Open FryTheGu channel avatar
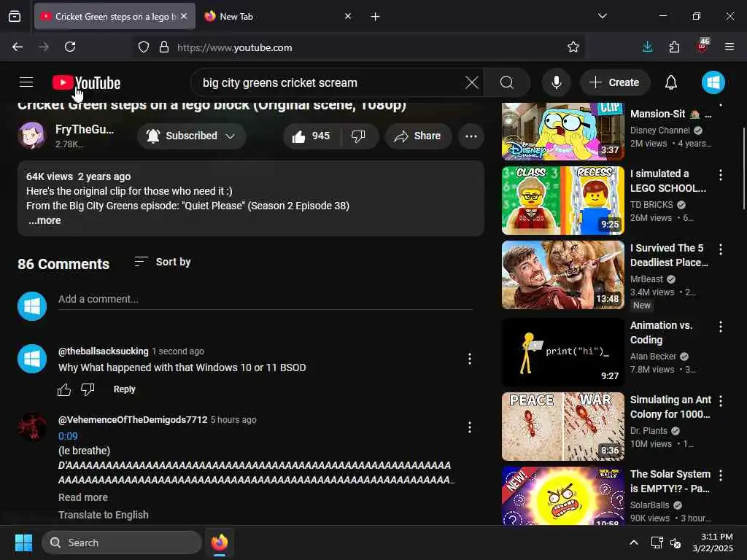The image size is (747, 560). coord(31,135)
